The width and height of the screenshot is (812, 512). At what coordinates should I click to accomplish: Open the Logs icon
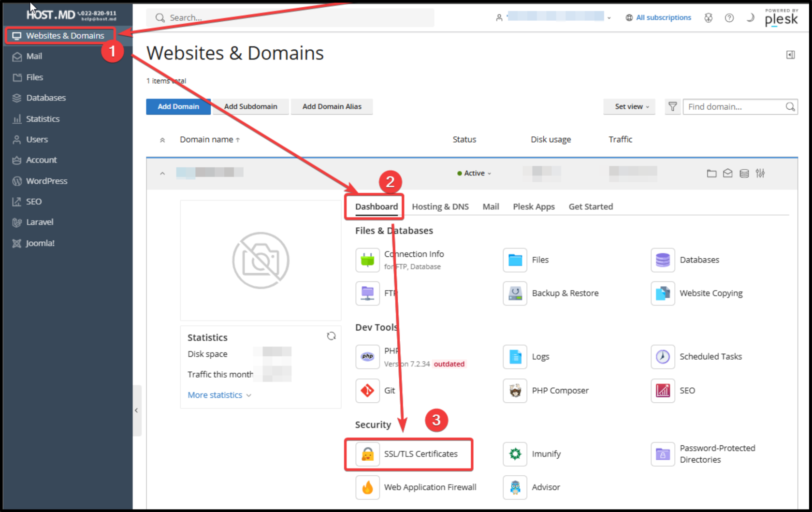[x=515, y=357]
